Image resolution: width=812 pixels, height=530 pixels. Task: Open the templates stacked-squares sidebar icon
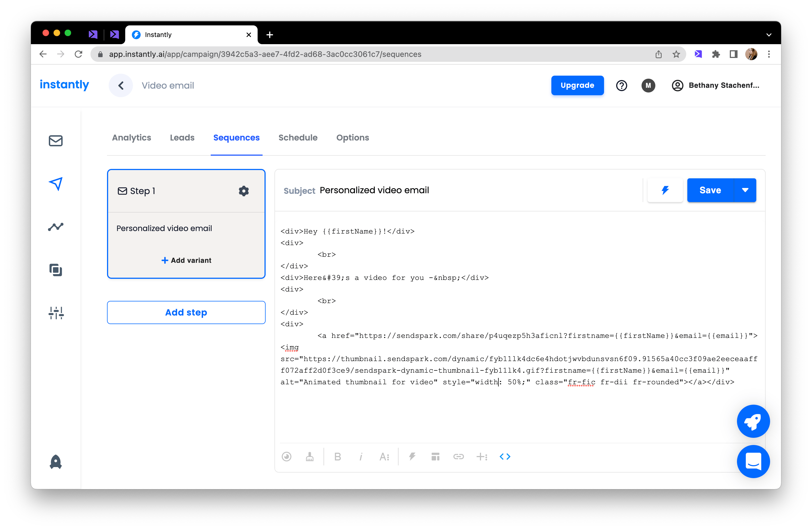(56, 270)
